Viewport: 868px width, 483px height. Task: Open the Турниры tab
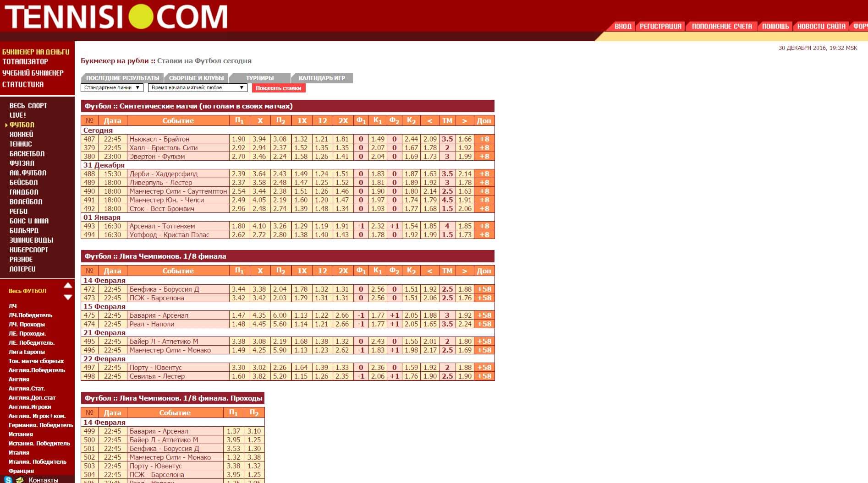pos(259,78)
